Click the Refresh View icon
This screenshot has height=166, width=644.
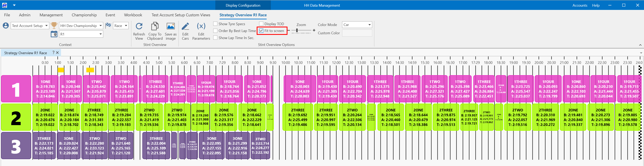139,27
